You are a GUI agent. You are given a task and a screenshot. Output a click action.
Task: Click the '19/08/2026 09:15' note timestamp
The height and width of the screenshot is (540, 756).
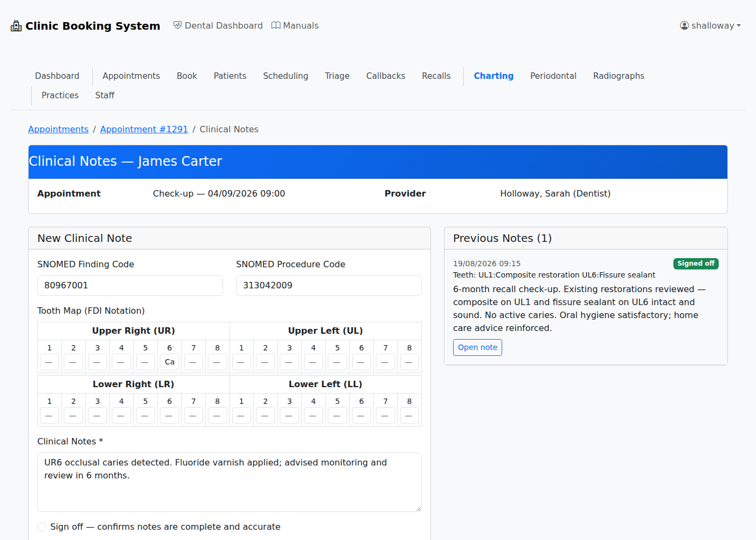487,264
